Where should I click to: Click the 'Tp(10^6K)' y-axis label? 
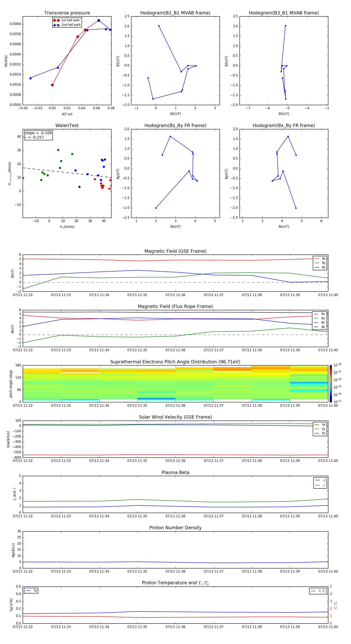tap(11, 605)
